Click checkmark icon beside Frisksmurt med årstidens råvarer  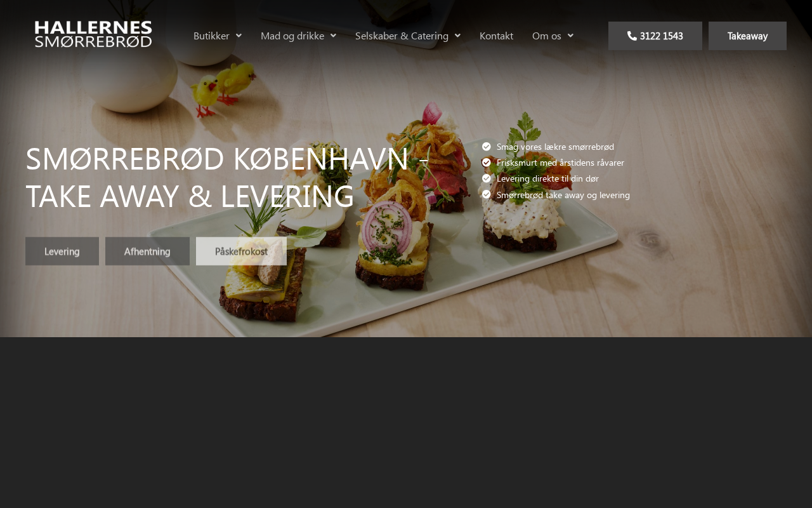[x=487, y=163]
